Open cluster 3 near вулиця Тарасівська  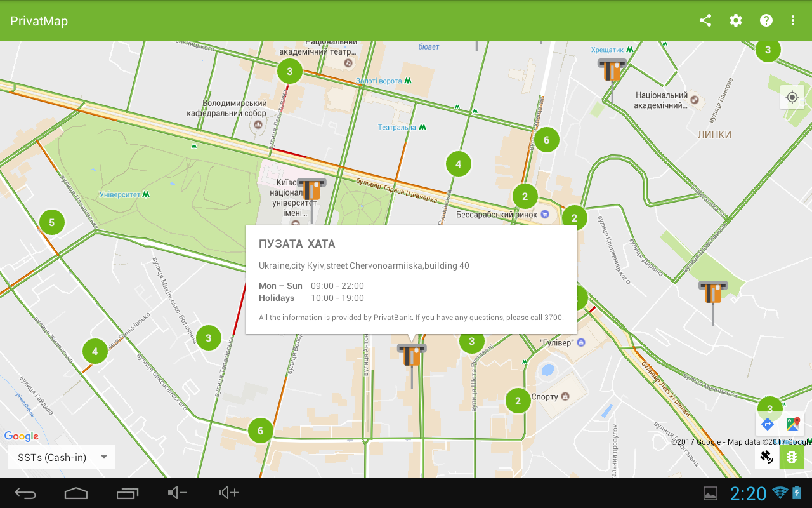[209, 338]
